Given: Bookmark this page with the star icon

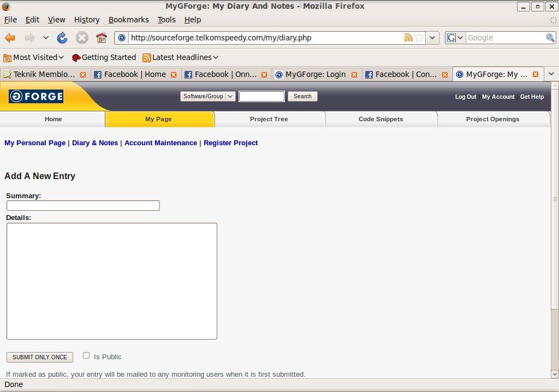Looking at the screenshot, I should point(419,38).
